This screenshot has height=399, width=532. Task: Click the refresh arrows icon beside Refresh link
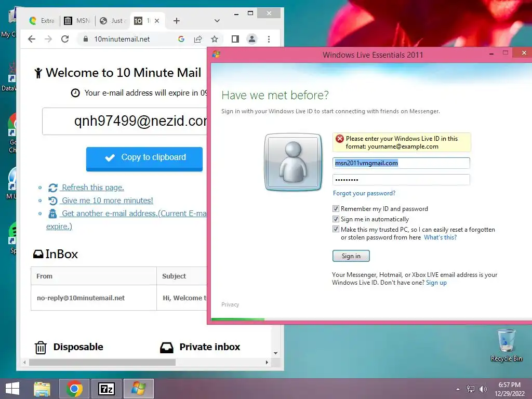(53, 188)
